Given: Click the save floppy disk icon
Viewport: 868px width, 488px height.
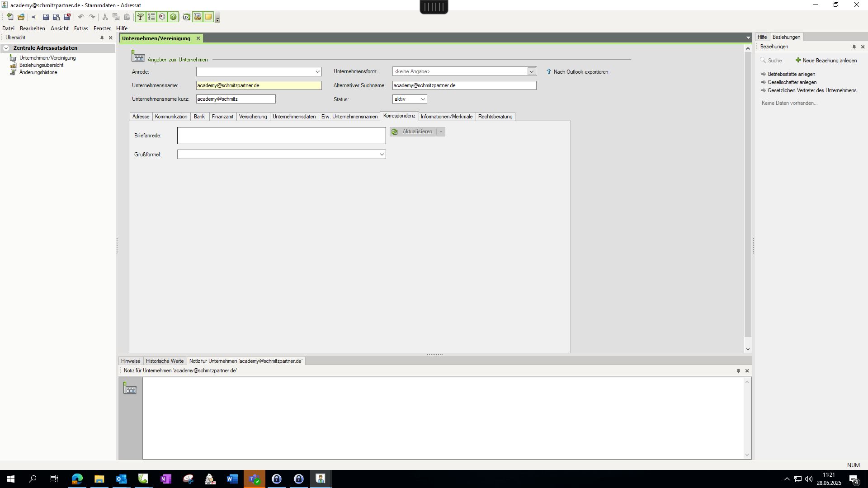Looking at the screenshot, I should 46,17.
